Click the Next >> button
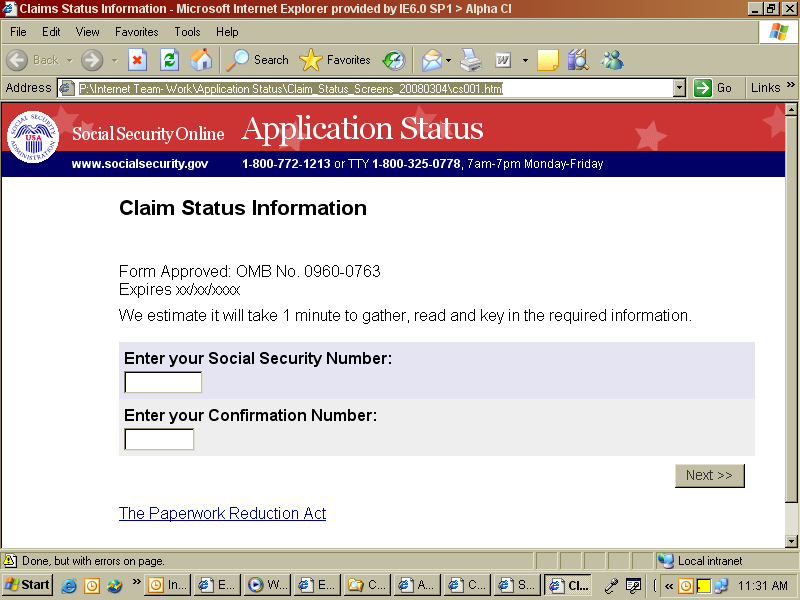 tap(710, 476)
